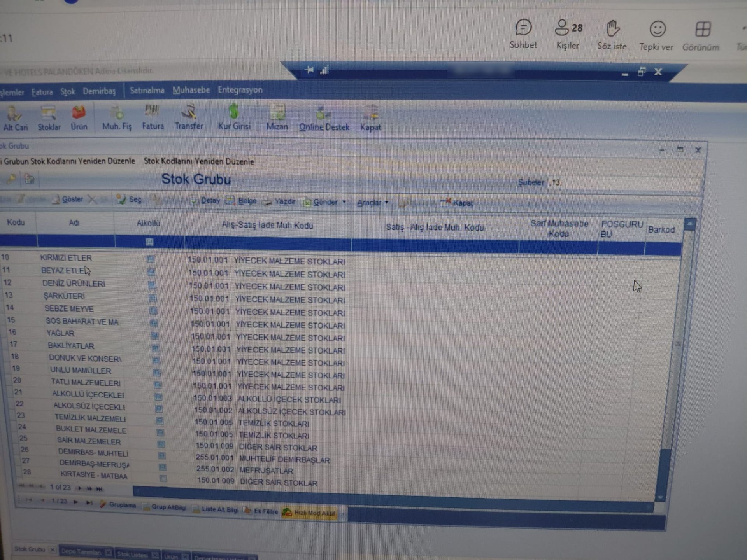The width and height of the screenshot is (747, 560).
Task: Select 150.01.003 ALKOLLÜ İÇECEK STOKLARI cell
Action: pyautogui.click(x=267, y=399)
